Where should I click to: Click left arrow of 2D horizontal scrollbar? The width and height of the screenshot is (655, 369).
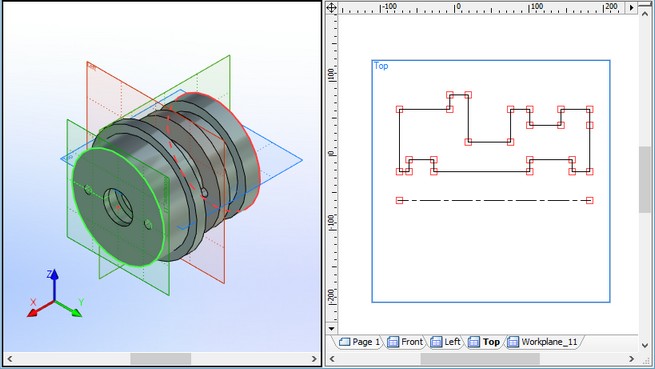tap(332, 359)
